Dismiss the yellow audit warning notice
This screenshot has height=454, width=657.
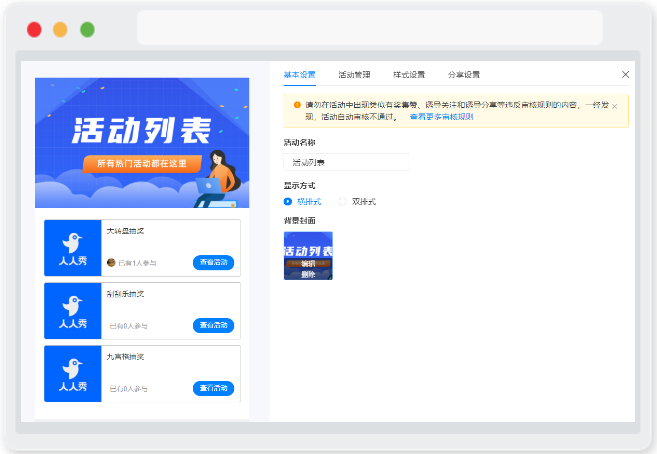(614, 106)
